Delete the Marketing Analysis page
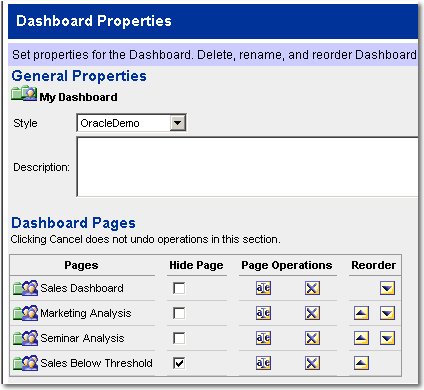 coord(312,313)
